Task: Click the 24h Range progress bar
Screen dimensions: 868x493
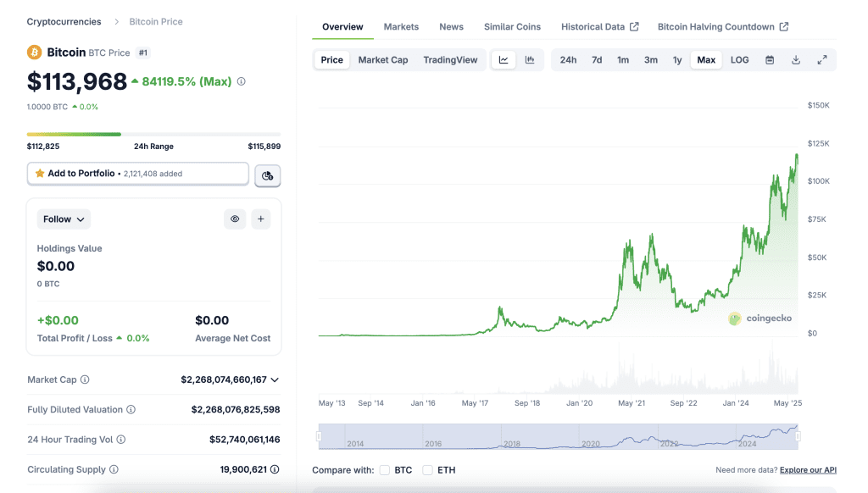Action: 153,134
